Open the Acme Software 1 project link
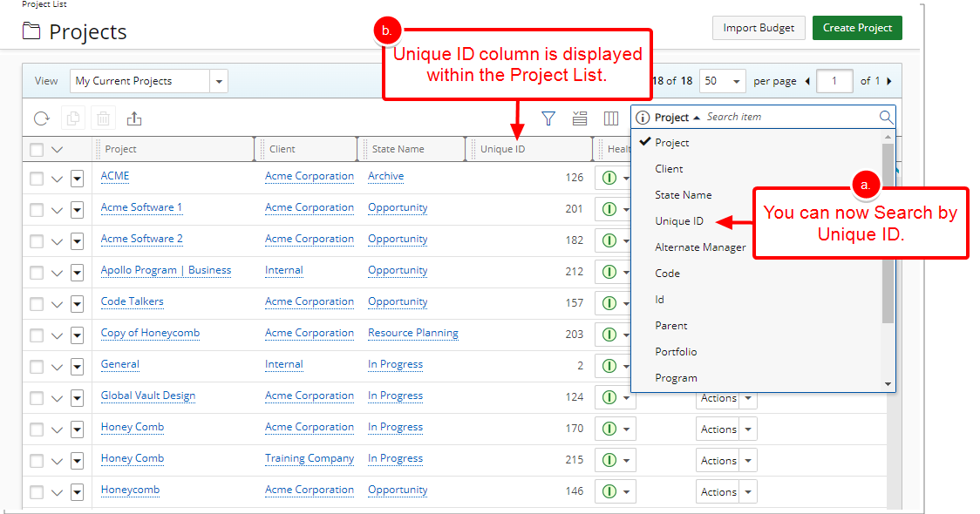980x514 pixels. click(141, 207)
